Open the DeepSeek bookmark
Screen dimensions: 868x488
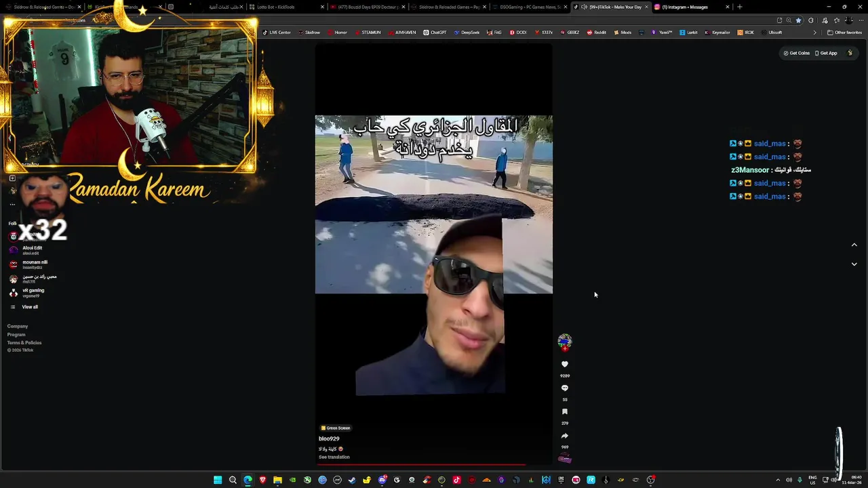(467, 33)
